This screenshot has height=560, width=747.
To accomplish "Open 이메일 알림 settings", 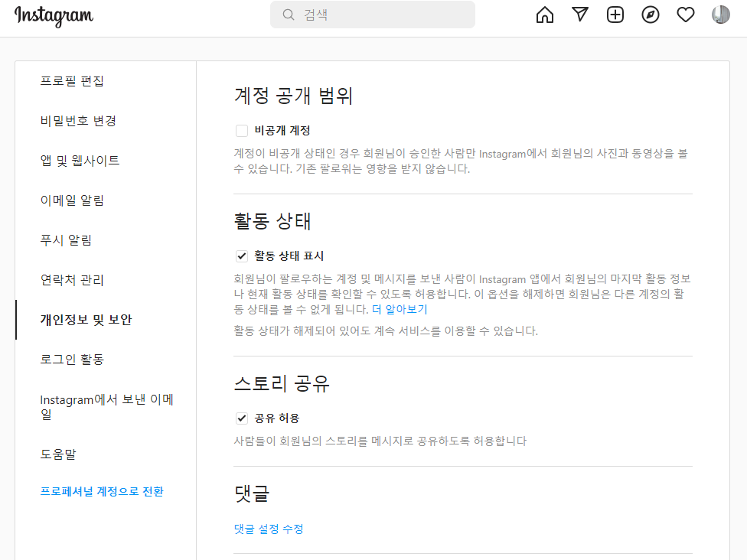I will tap(72, 200).
